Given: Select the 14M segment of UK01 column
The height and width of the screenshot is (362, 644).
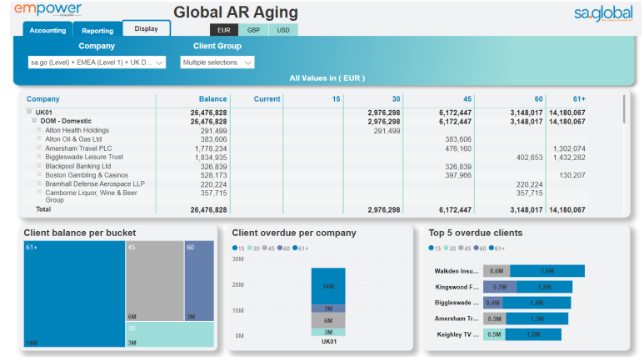Looking at the screenshot, I should [328, 286].
